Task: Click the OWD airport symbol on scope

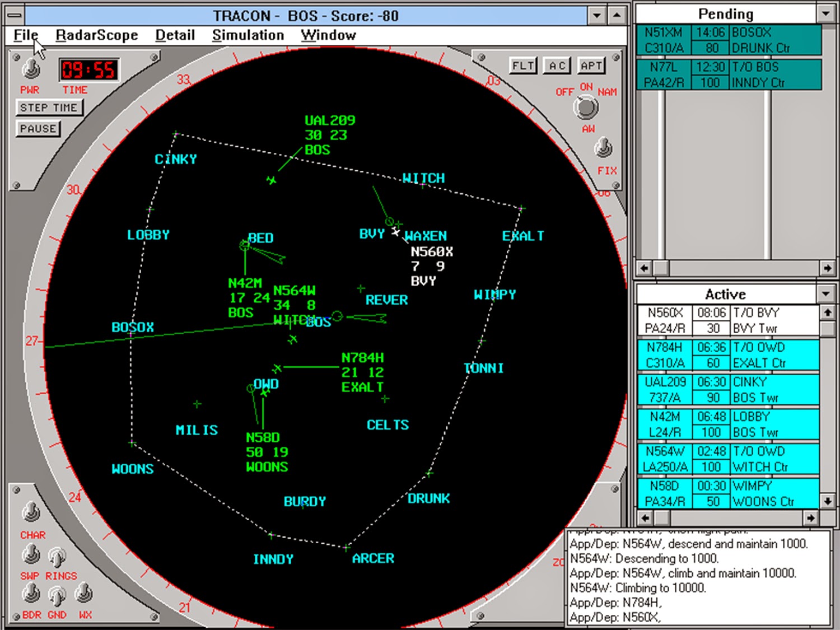Action: click(x=251, y=388)
